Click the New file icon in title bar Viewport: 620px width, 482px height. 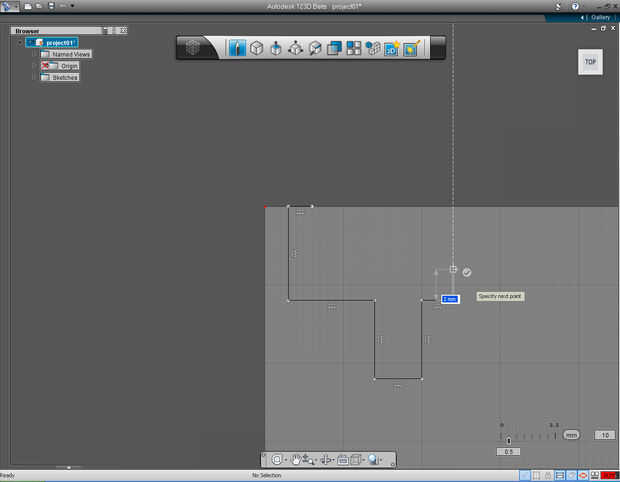(28, 6)
